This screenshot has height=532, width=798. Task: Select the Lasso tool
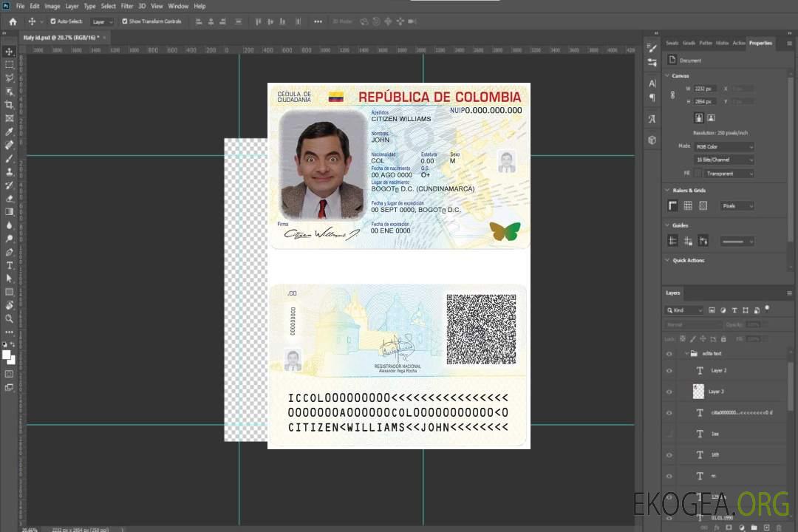9,78
